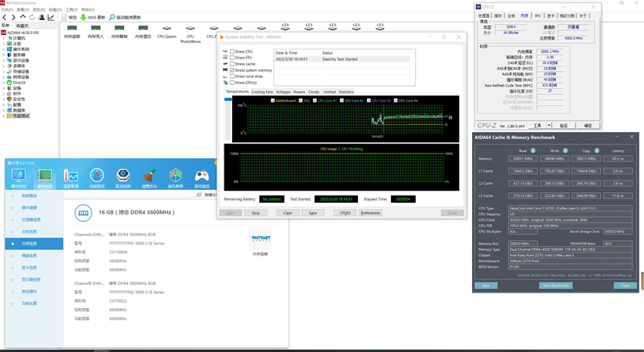Screen dimensions: 644x352
Task: Click the Write info icon in Cache Benchmark
Action: coord(565,151)
